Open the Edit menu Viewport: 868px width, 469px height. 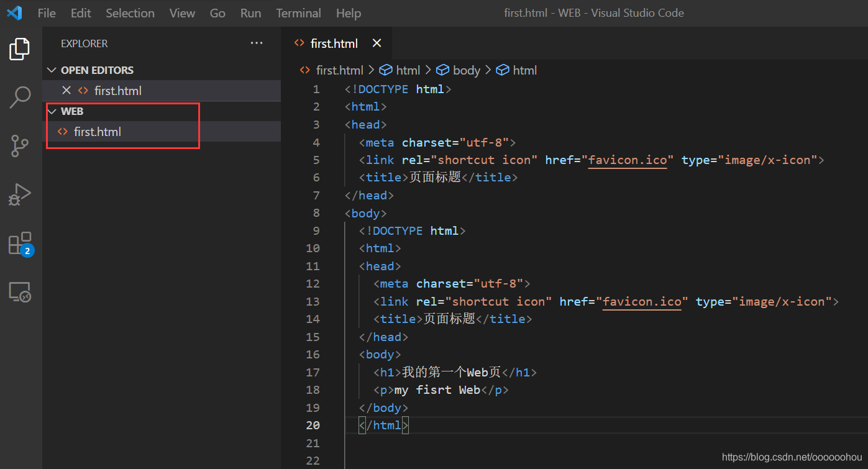pos(81,13)
